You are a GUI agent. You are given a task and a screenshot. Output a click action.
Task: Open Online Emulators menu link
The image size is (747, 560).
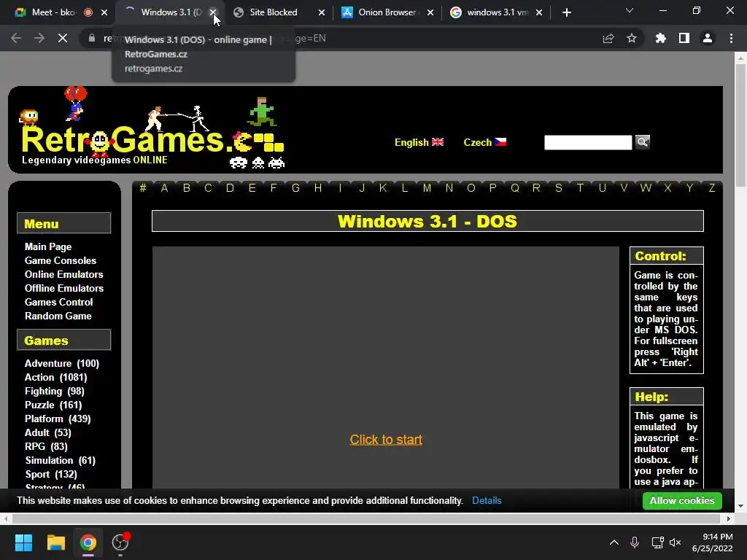64,274
